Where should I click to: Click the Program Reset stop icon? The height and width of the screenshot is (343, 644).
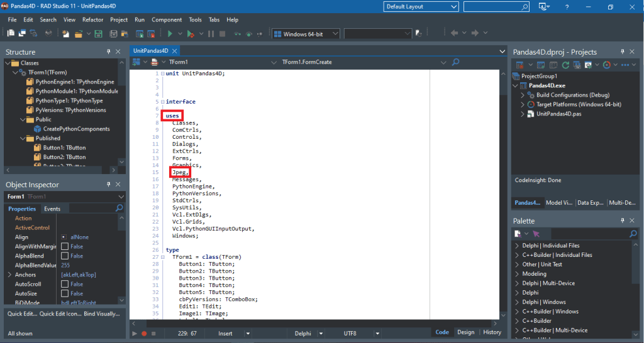tap(222, 34)
